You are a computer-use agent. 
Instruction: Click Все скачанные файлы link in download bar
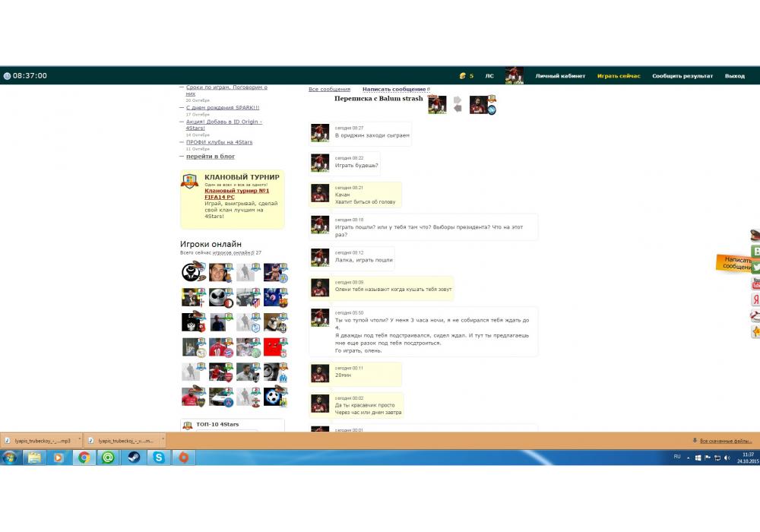tap(726, 441)
